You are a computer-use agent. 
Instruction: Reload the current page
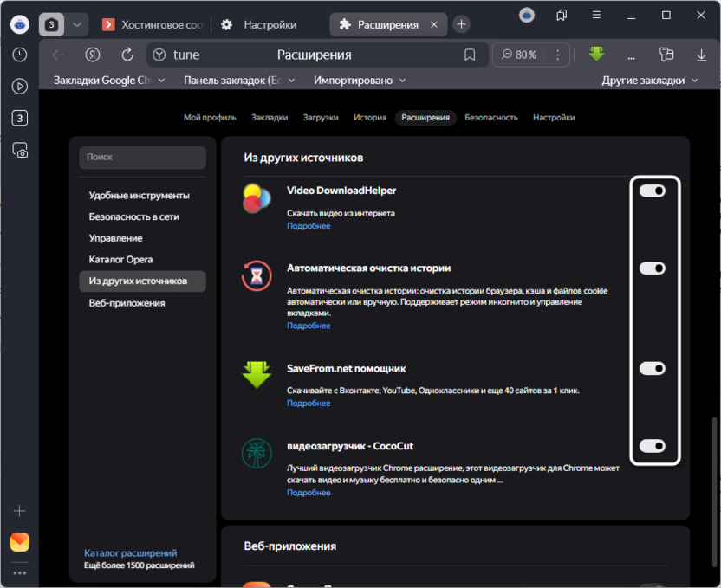tap(127, 55)
